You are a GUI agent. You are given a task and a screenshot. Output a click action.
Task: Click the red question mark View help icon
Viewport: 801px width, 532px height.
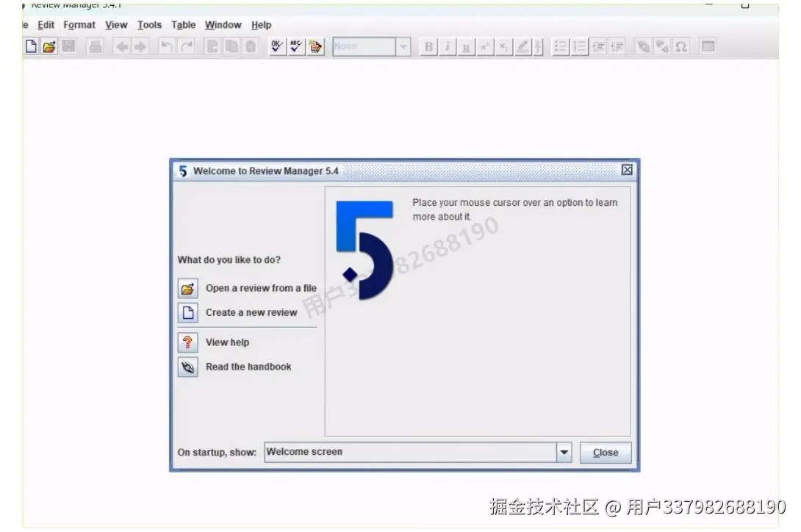click(x=187, y=342)
